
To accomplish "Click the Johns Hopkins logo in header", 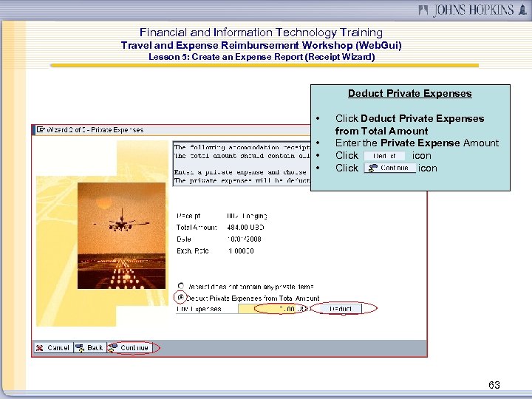I will click(x=473, y=10).
